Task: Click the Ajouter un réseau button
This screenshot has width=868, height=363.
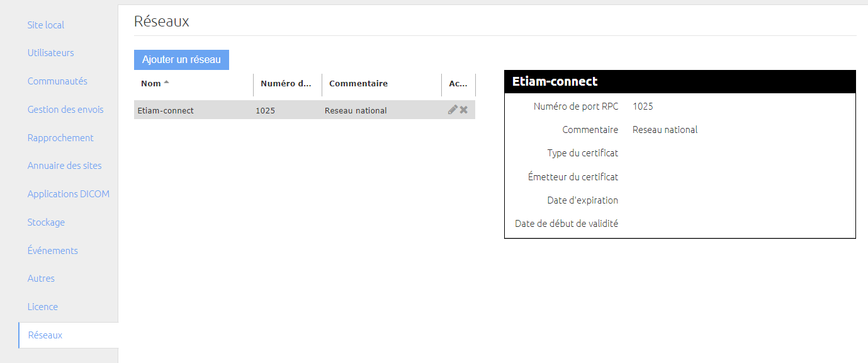Action: click(181, 60)
